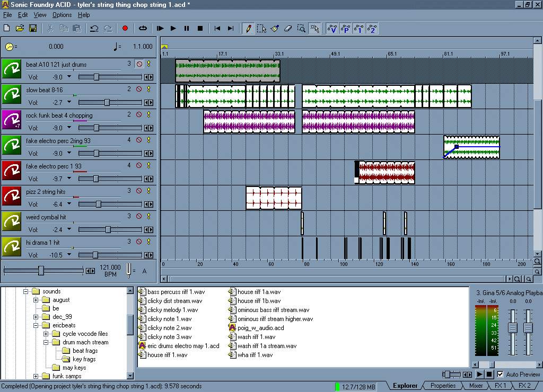Mute the slow beat 8-16 track
The height and width of the screenshot is (392, 543).
139,89
